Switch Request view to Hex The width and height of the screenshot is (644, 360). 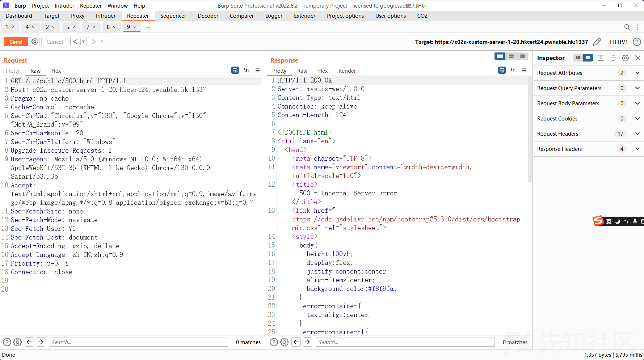[56, 71]
